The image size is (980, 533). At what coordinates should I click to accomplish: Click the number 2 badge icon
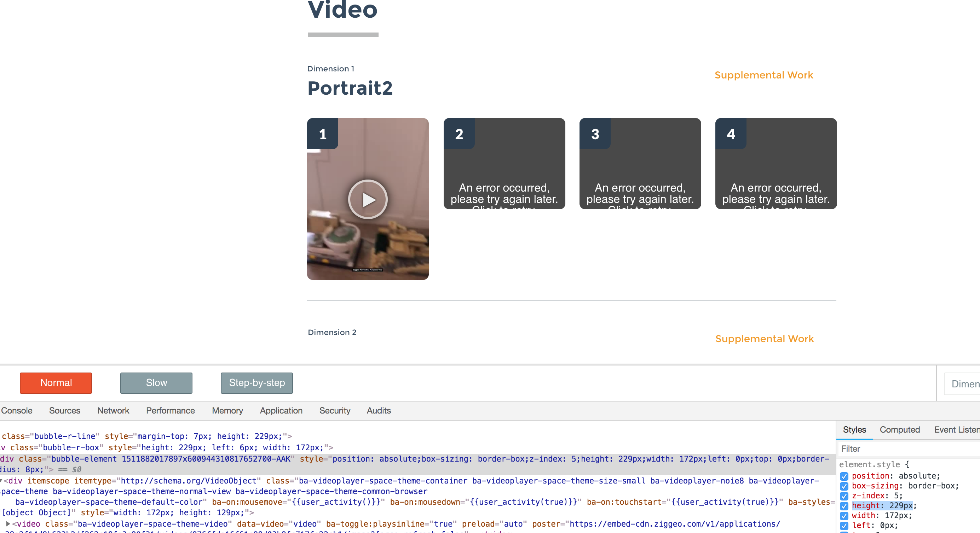pyautogui.click(x=459, y=134)
